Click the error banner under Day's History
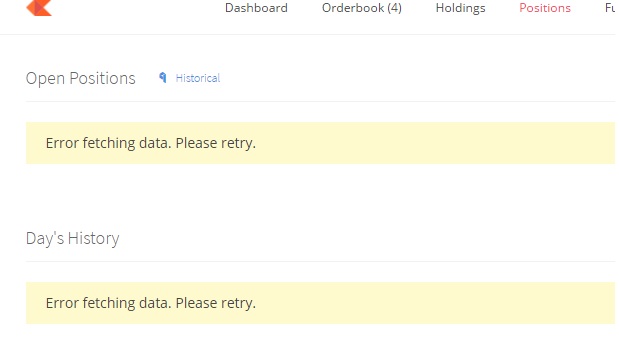The image size is (619, 361). pos(320,303)
